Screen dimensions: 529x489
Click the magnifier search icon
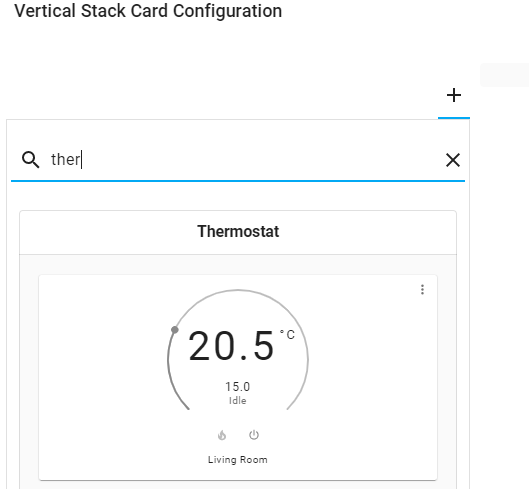pos(30,160)
